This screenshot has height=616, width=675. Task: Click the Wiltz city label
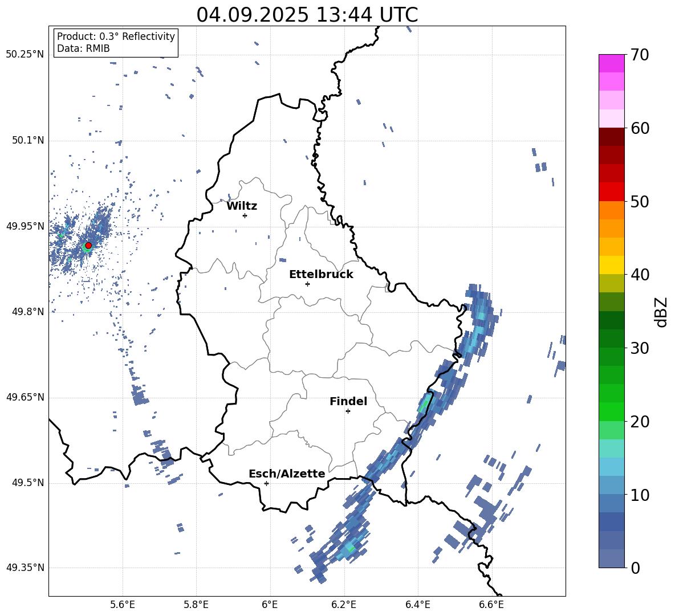tap(242, 206)
